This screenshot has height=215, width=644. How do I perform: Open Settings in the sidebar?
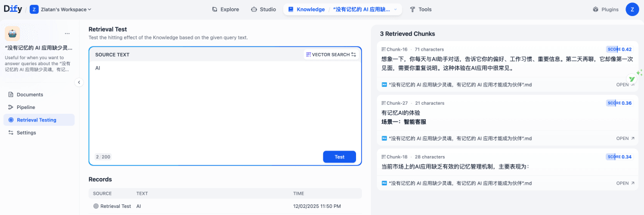point(39,133)
